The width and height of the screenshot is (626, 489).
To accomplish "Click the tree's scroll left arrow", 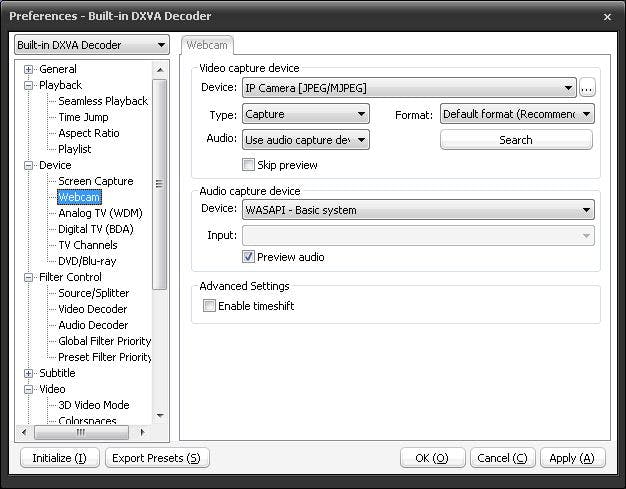I will coord(24,432).
